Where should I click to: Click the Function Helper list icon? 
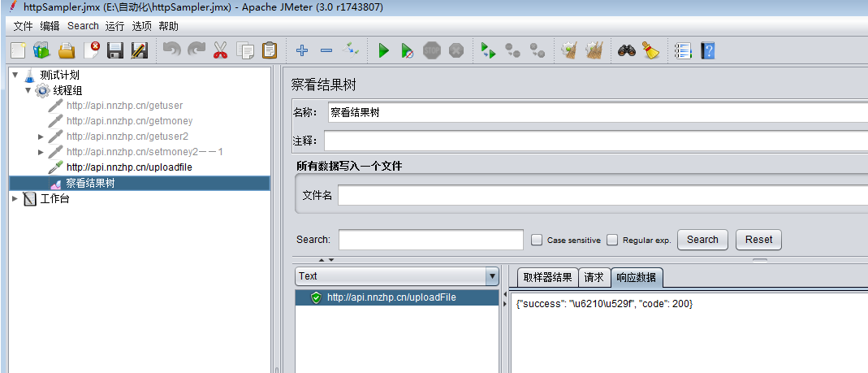click(x=683, y=51)
